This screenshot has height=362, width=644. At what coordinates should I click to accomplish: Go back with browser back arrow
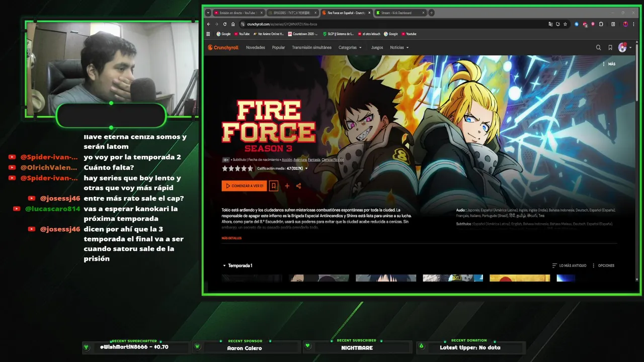pyautogui.click(x=209, y=24)
